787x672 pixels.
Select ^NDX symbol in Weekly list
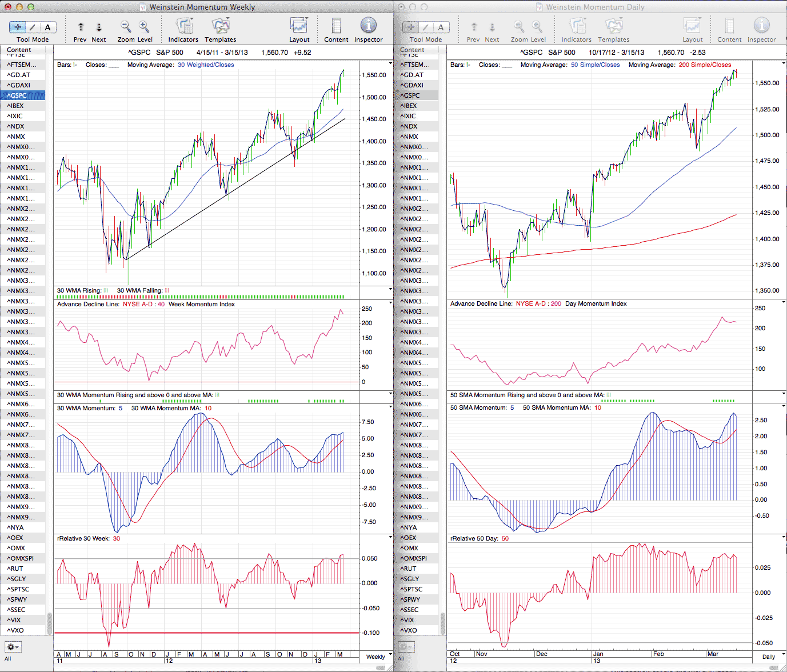pos(23,126)
